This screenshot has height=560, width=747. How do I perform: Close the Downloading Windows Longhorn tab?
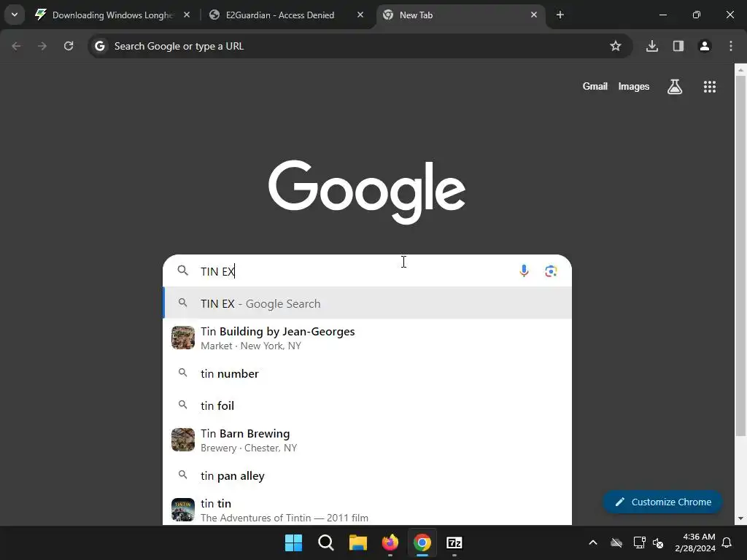coord(187,15)
